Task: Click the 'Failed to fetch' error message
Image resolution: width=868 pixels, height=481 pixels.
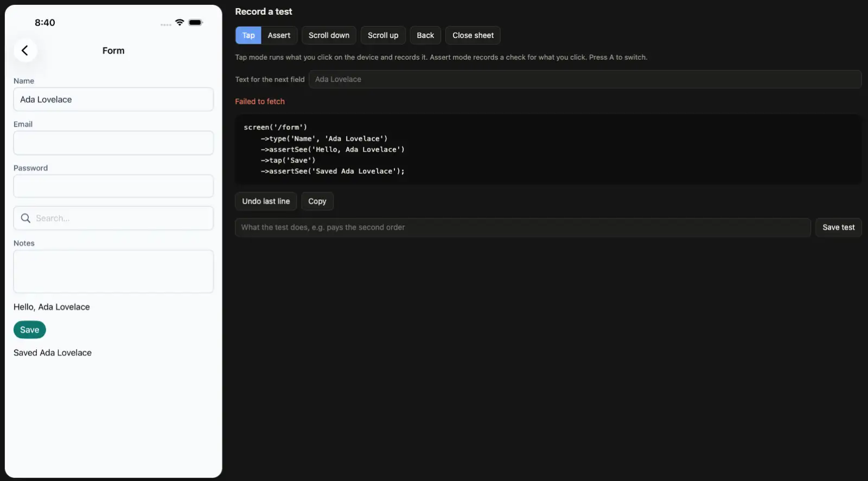Action: [260, 102]
